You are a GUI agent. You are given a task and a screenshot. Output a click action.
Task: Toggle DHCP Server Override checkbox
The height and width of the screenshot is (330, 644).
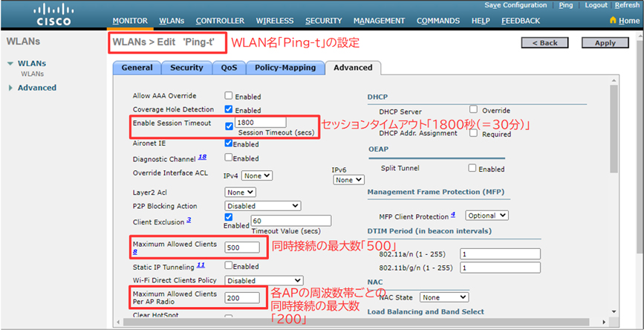click(x=473, y=109)
